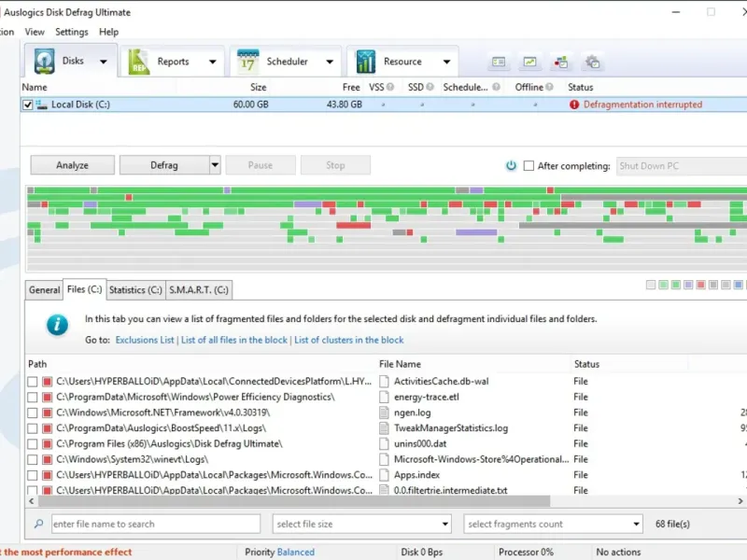The image size is (747, 560).
Task: Uncheck the Local Disk (C:) checkbox
Action: (x=28, y=105)
